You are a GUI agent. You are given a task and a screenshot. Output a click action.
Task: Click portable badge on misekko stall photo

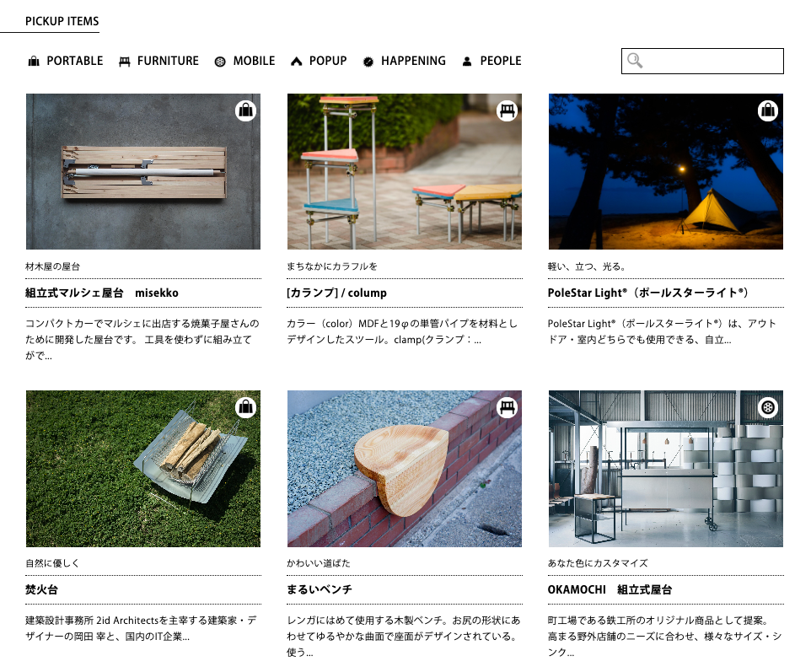coord(245,110)
